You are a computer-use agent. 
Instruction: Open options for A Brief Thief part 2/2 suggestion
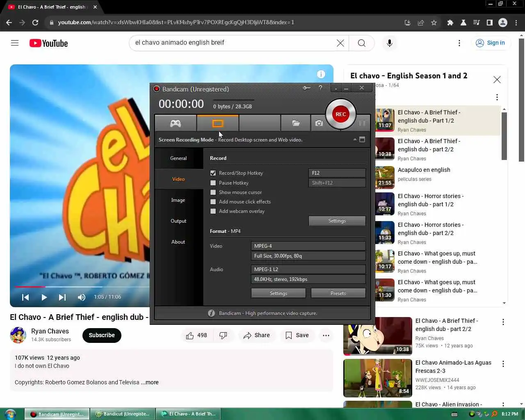503,322
